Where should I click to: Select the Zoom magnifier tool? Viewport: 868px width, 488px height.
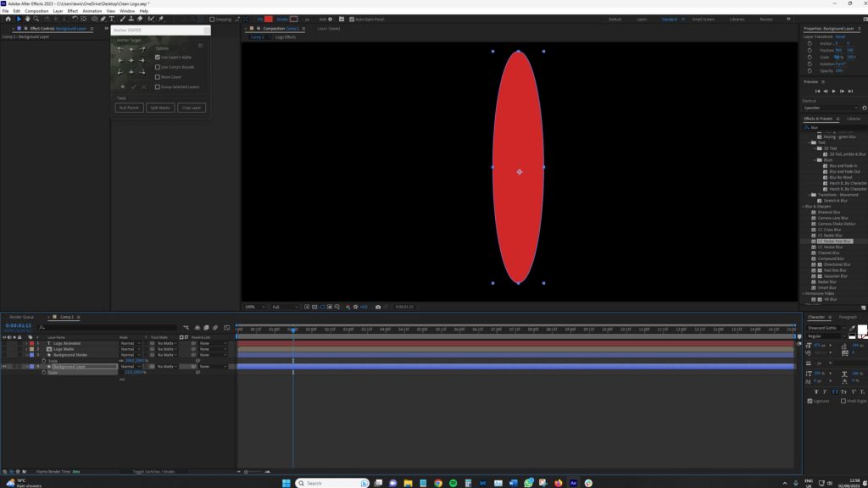(x=36, y=19)
